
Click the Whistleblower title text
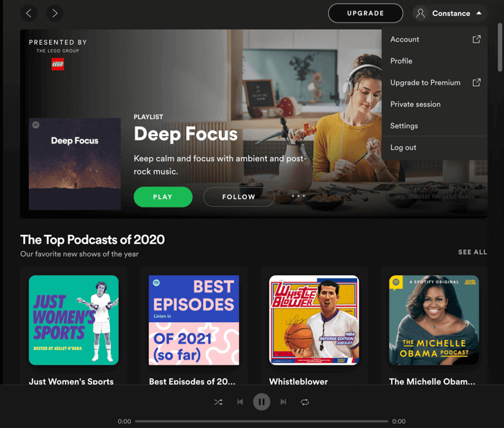point(298,381)
